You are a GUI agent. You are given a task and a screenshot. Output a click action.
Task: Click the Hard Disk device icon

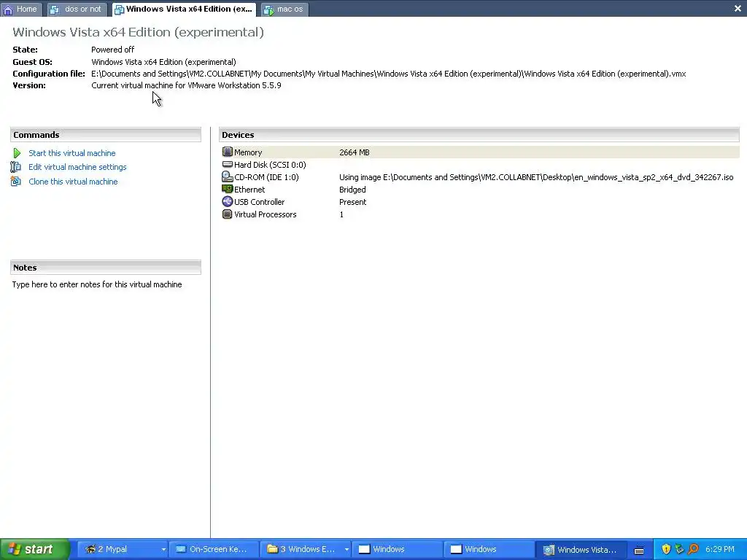coord(228,164)
